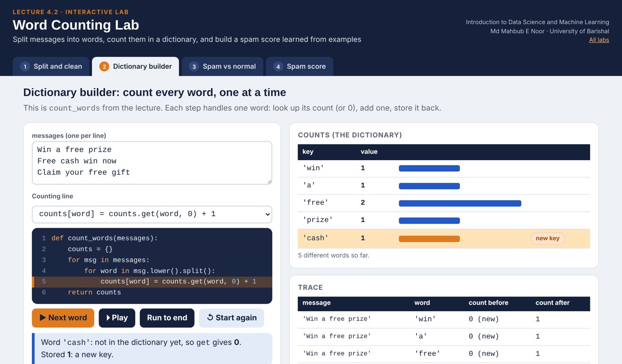Screen dimensions: 622x364
Task: Click the 'word' column header in Trace
Action: [422, 303]
